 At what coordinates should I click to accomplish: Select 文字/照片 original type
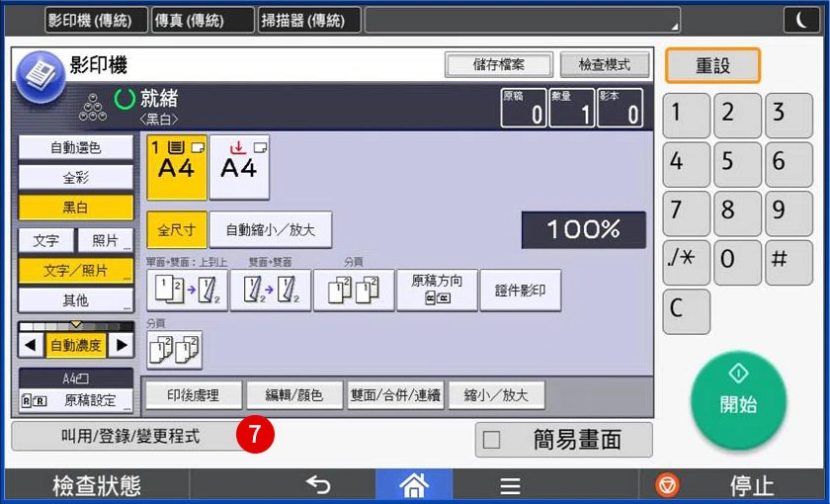click(x=76, y=271)
